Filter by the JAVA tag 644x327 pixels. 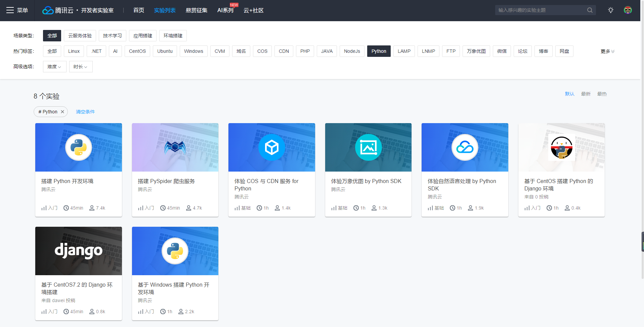point(327,51)
